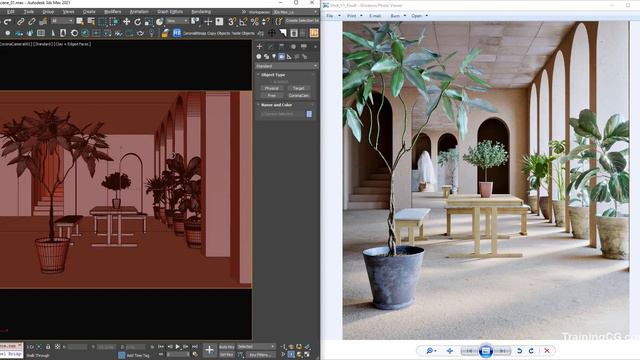This screenshot has width=640, height=360.
Task: Open the Selected key dropdown
Action: 256,347
